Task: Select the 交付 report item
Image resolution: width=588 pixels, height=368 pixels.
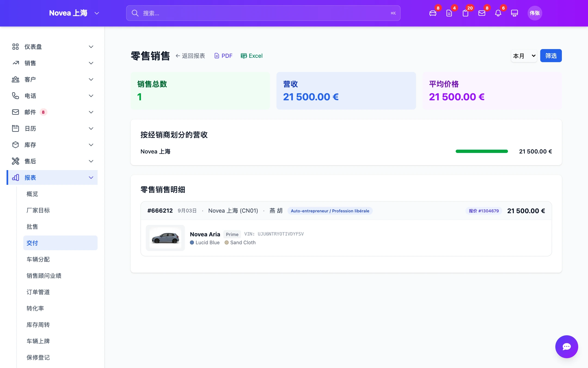Action: click(x=60, y=243)
